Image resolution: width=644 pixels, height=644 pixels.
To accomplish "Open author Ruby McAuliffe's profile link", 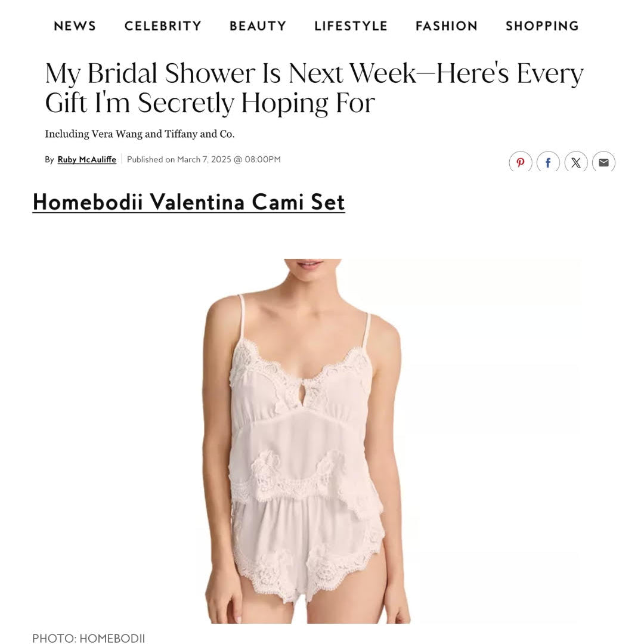I will [86, 159].
